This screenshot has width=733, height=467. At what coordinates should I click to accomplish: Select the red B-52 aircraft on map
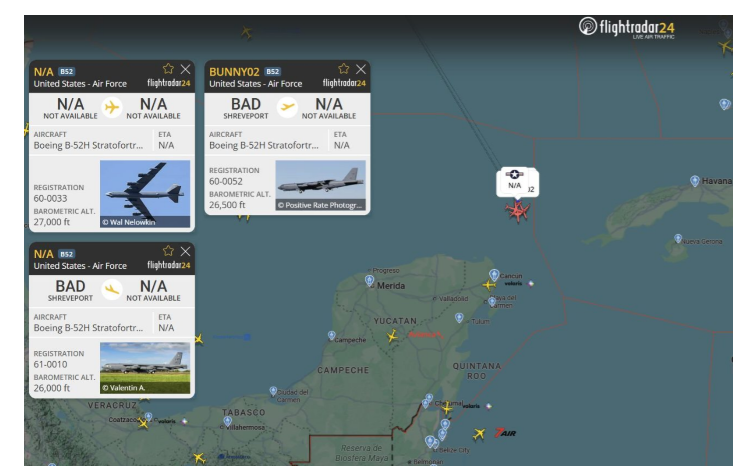coord(517,211)
